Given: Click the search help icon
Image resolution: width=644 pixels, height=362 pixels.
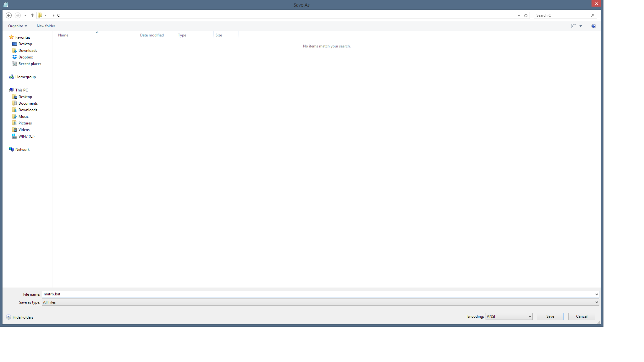Looking at the screenshot, I should click(594, 26).
